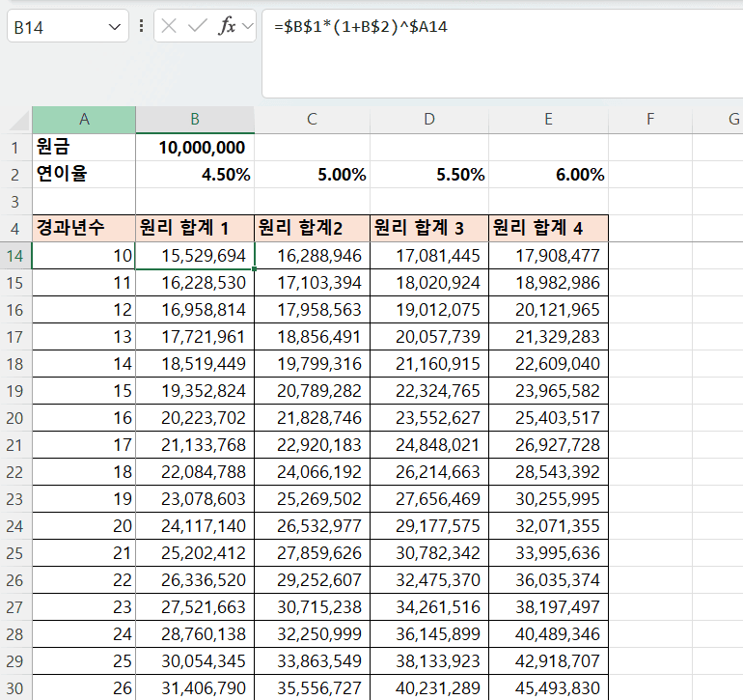Image resolution: width=743 pixels, height=700 pixels.
Task: Open the Insert Function fx icon
Action: click(x=227, y=26)
